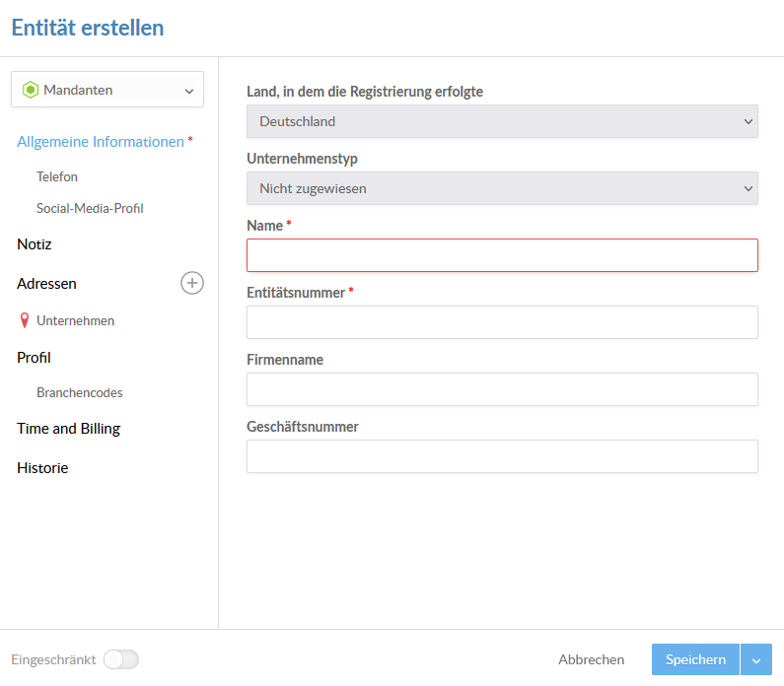
Task: Select the Allgemeine Informationen section
Action: click(101, 142)
